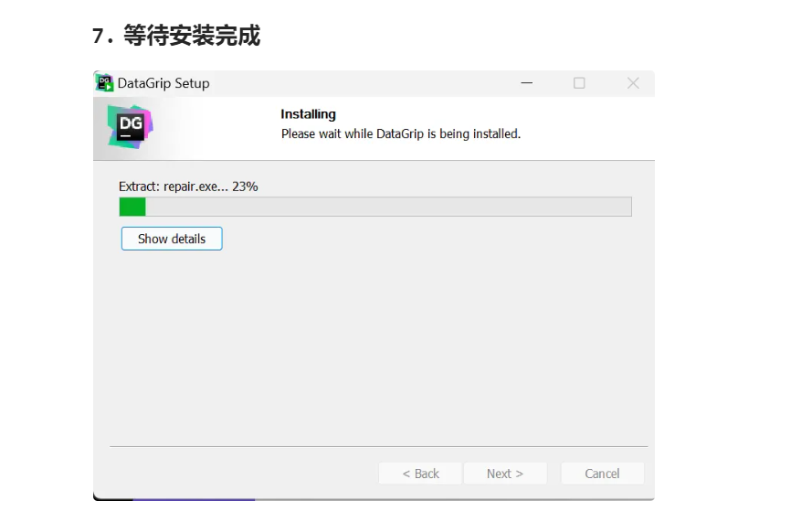Screen dimensions: 812x522
Task: Click the 'Extract: repair.exe... 23%' status text
Action: pyautogui.click(x=188, y=186)
